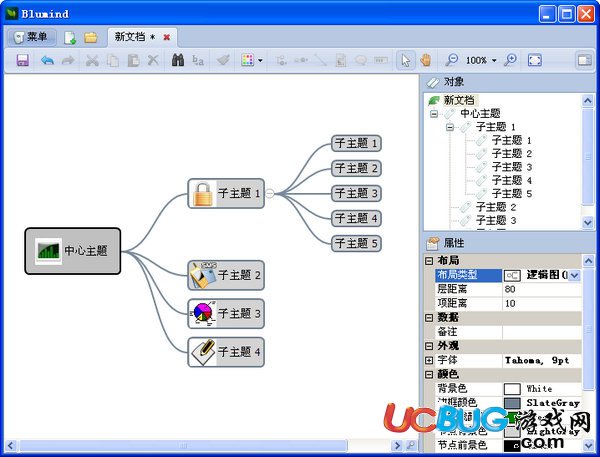Click the small canvas-corner magnifier icon

click(411, 445)
